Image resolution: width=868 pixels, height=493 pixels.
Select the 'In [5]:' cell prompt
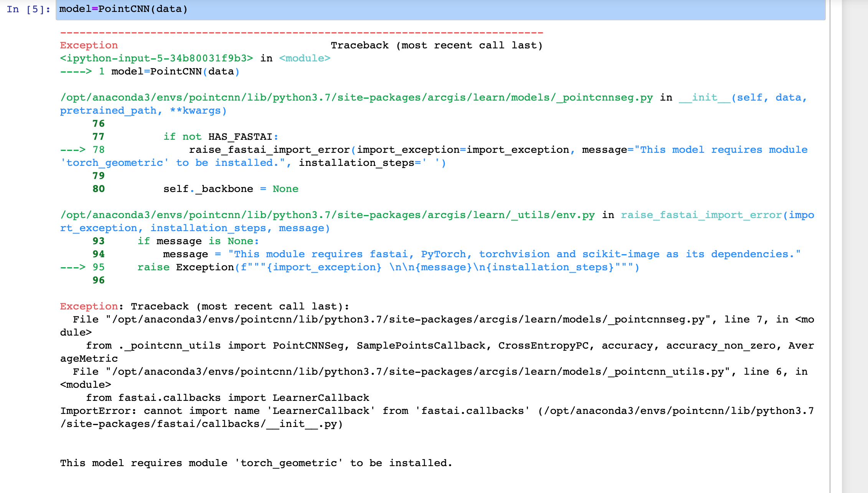click(28, 9)
